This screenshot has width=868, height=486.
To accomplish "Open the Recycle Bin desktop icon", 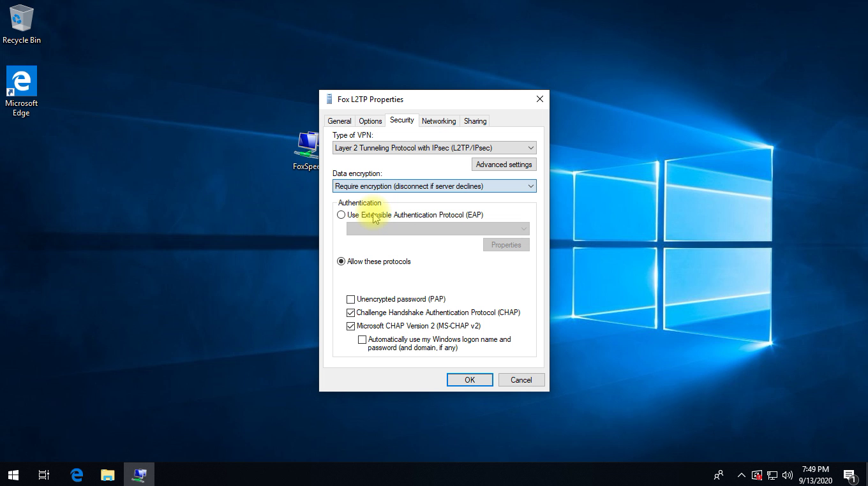I will tap(21, 24).
